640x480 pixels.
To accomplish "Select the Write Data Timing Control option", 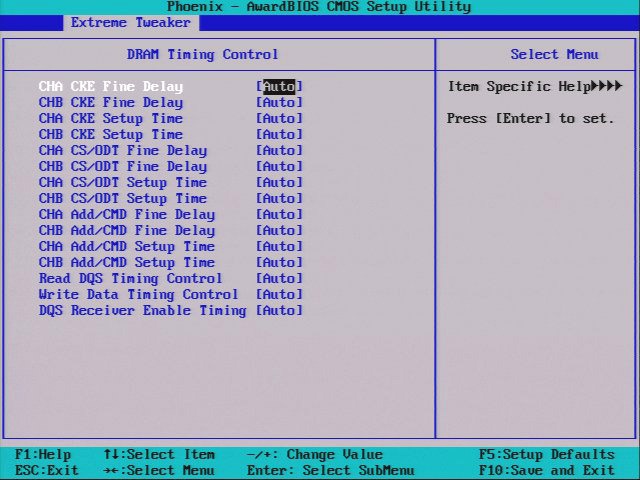I will (139, 295).
